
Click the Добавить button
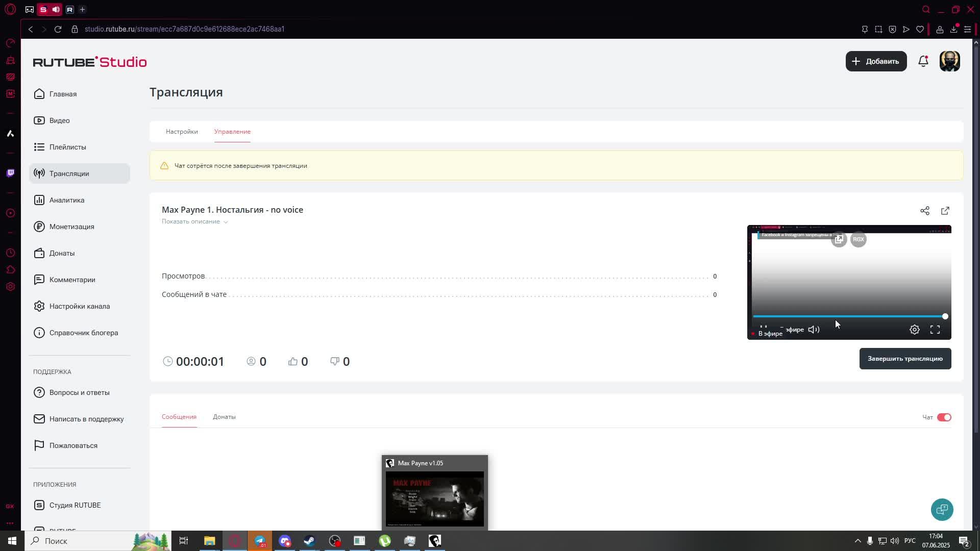(876, 61)
